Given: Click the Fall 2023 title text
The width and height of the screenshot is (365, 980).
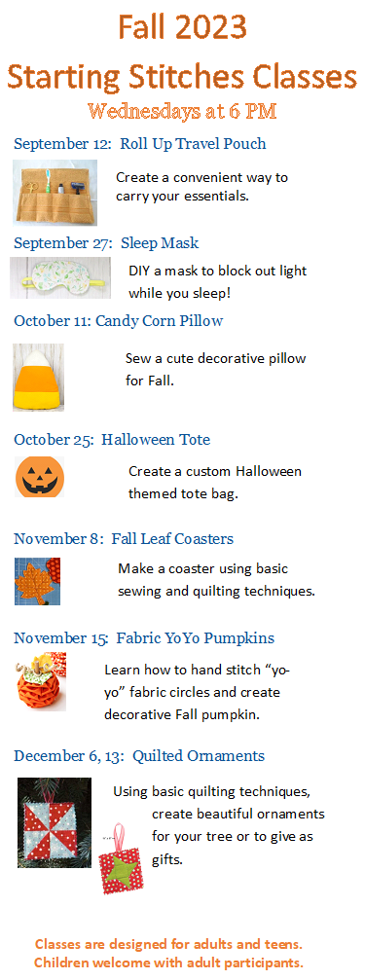Looking at the screenshot, I should pos(183,28).
